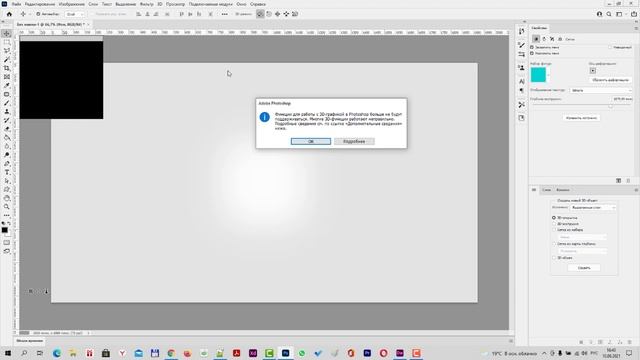Screen dimensions: 640x360
Task: Activate the 3D slide mode icon
Action: [x=286, y=14]
